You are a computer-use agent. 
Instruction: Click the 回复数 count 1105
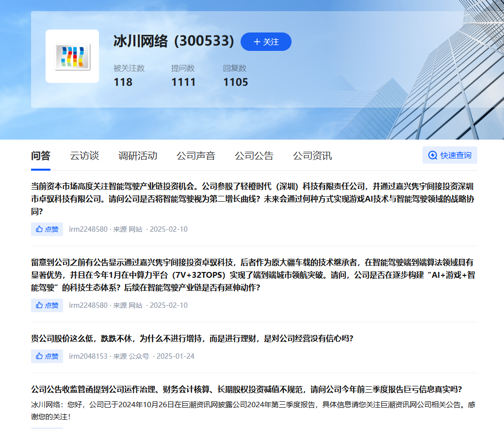coord(236,82)
